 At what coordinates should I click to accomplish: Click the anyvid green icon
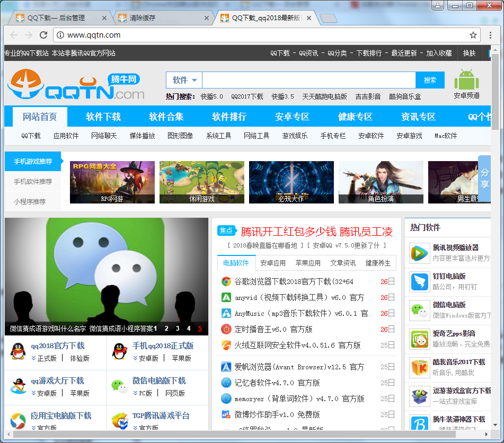[x=226, y=297]
